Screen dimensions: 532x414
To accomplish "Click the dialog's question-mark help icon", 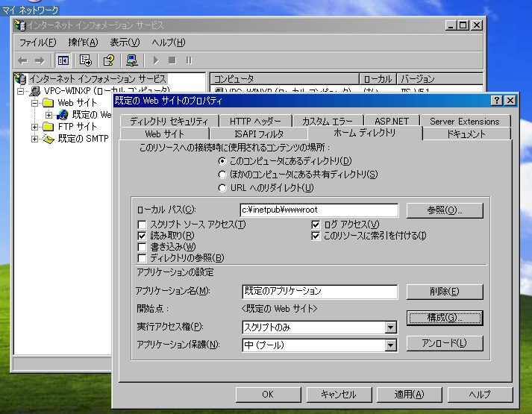I will point(497,100).
